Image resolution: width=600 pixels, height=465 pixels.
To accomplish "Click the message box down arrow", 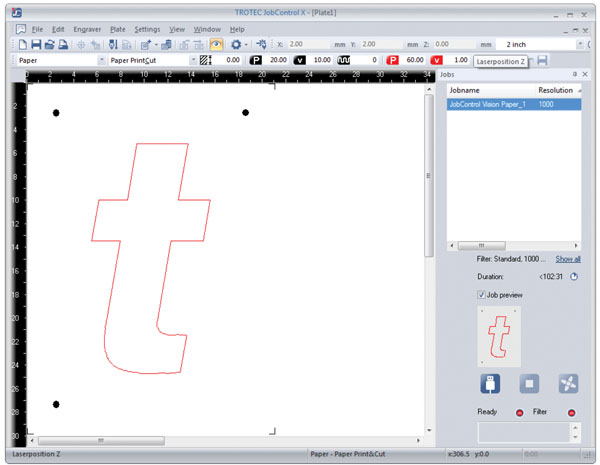I will [x=576, y=437].
